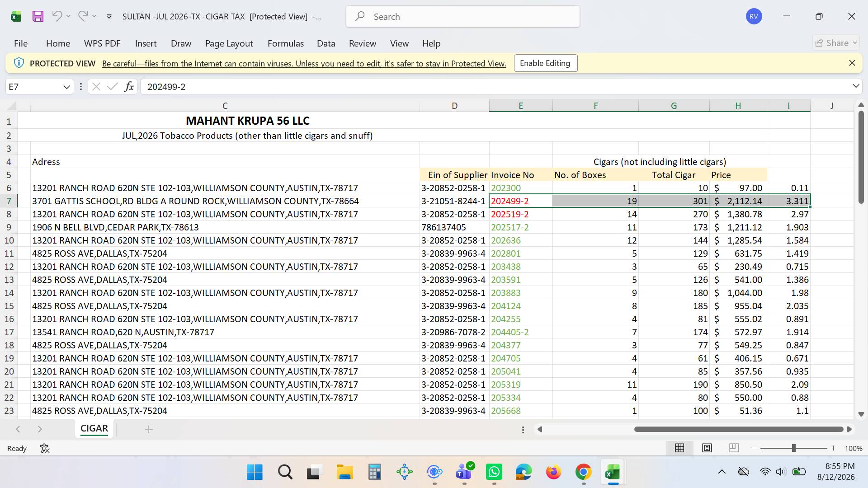Click the Share button
The width and height of the screenshot is (868, 488).
836,43
